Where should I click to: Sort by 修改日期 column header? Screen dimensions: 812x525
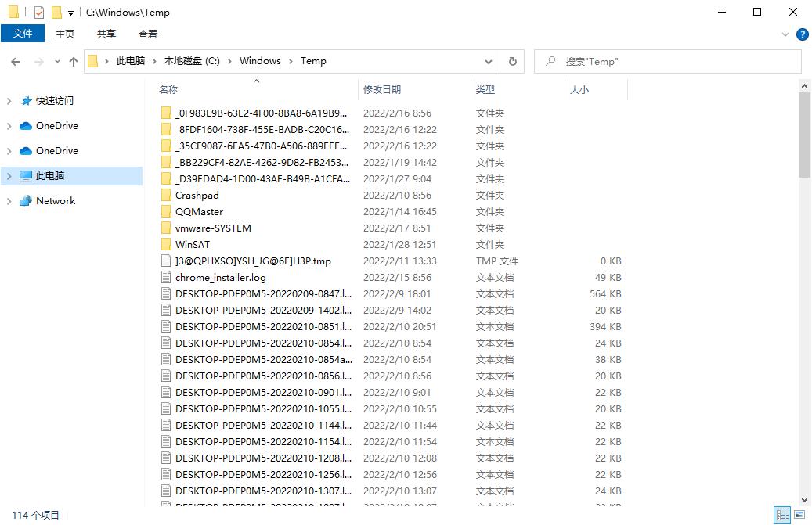pos(382,90)
